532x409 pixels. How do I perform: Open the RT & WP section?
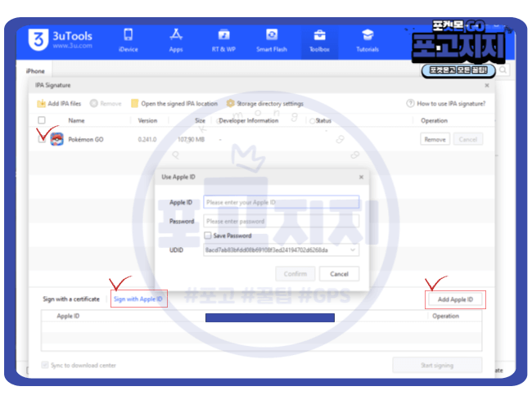pos(223,40)
